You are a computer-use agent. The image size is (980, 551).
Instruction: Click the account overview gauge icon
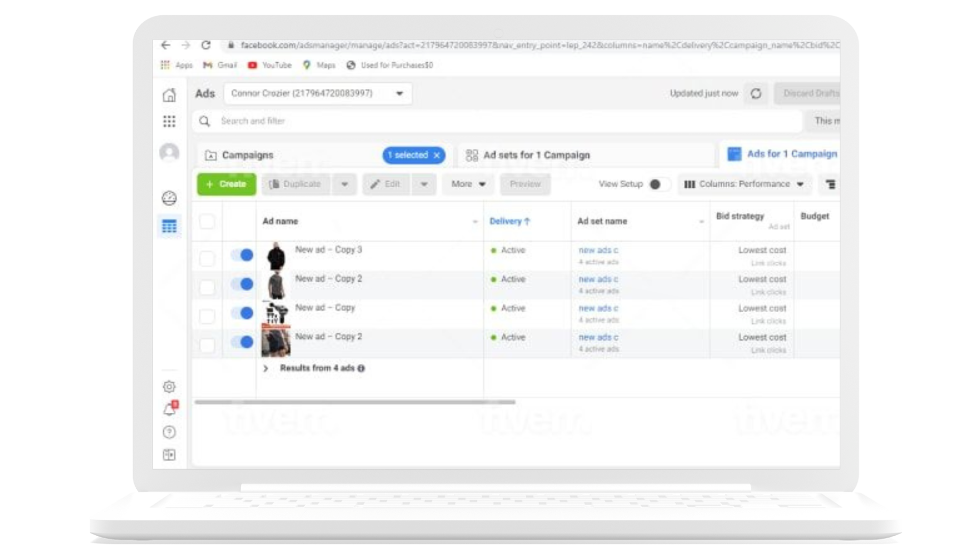tap(169, 198)
